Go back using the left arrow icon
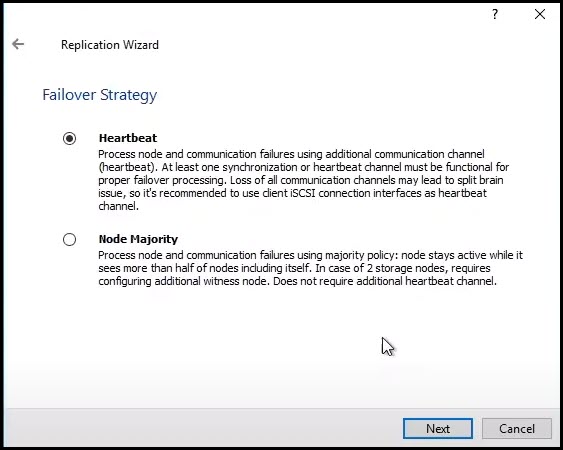Image resolution: width=563 pixels, height=450 pixels. 18,44
